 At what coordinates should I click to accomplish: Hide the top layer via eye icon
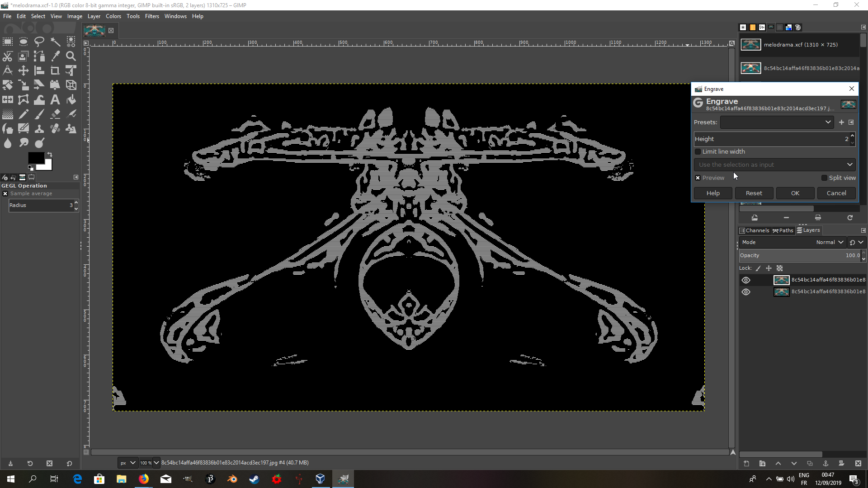(746, 280)
